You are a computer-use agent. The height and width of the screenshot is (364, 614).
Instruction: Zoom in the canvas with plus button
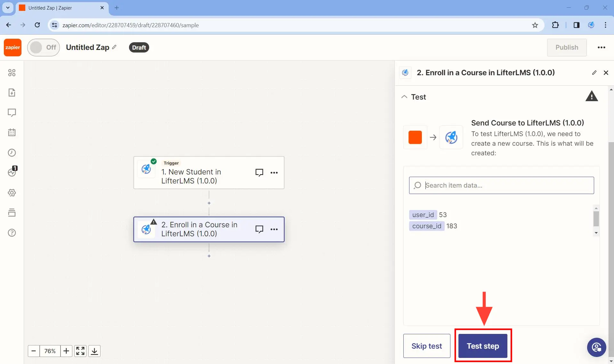click(x=66, y=351)
